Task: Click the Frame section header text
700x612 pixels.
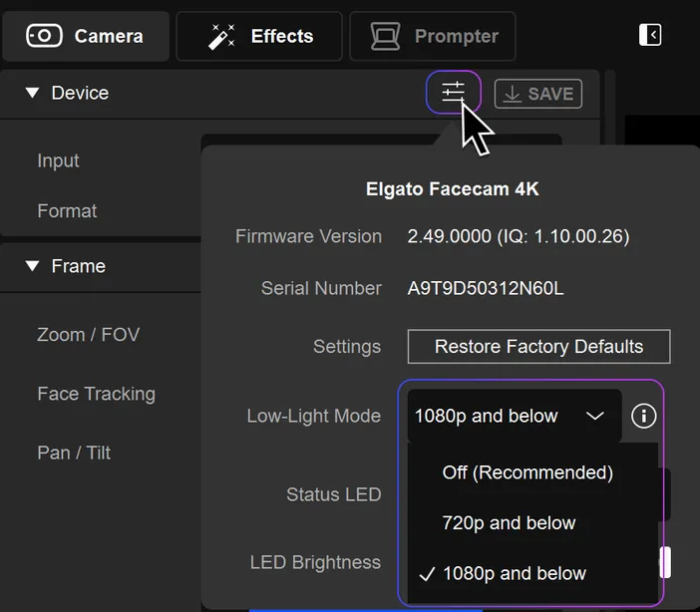Action: tap(79, 266)
